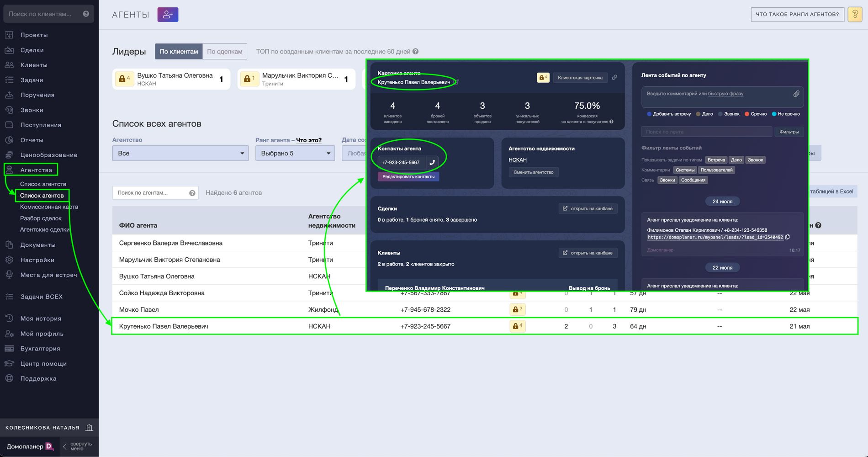Expand the Ранг агента dropdown
Screen dimensions: 868x457
295,153
